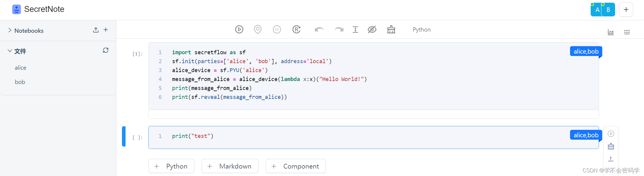
Task: Undo the last cell action
Action: (x=319, y=29)
